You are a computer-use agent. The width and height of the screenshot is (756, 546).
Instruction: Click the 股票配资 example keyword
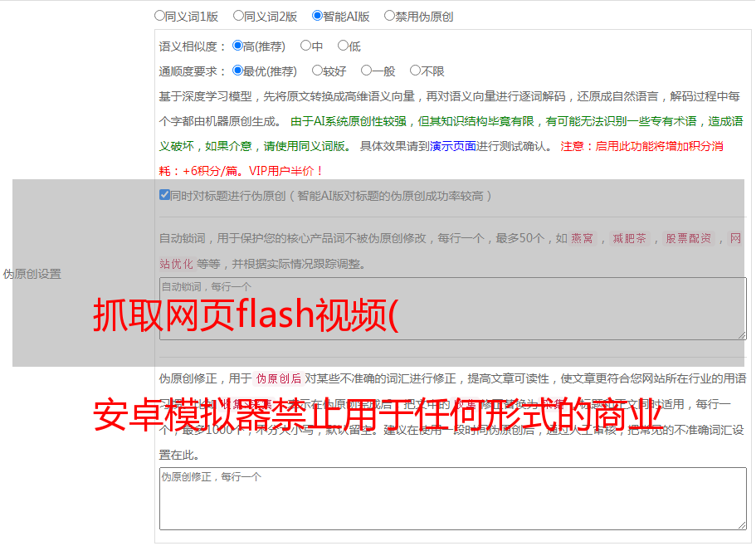coord(689,238)
